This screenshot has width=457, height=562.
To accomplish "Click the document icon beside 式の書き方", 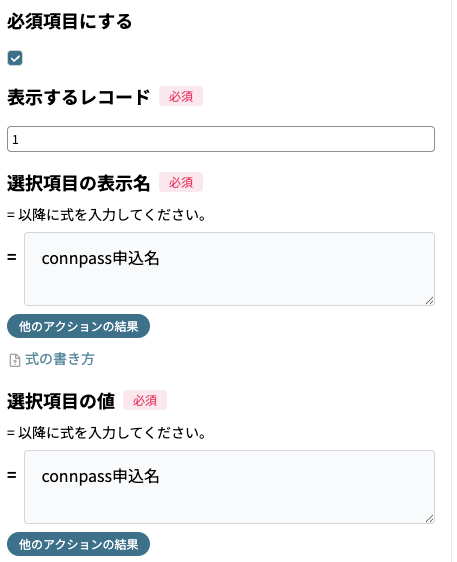I will point(15,360).
